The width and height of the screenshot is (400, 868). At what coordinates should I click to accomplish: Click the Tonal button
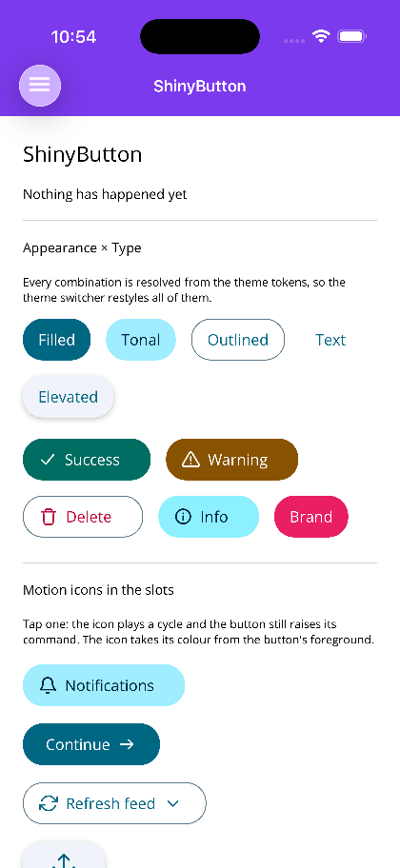coord(141,340)
